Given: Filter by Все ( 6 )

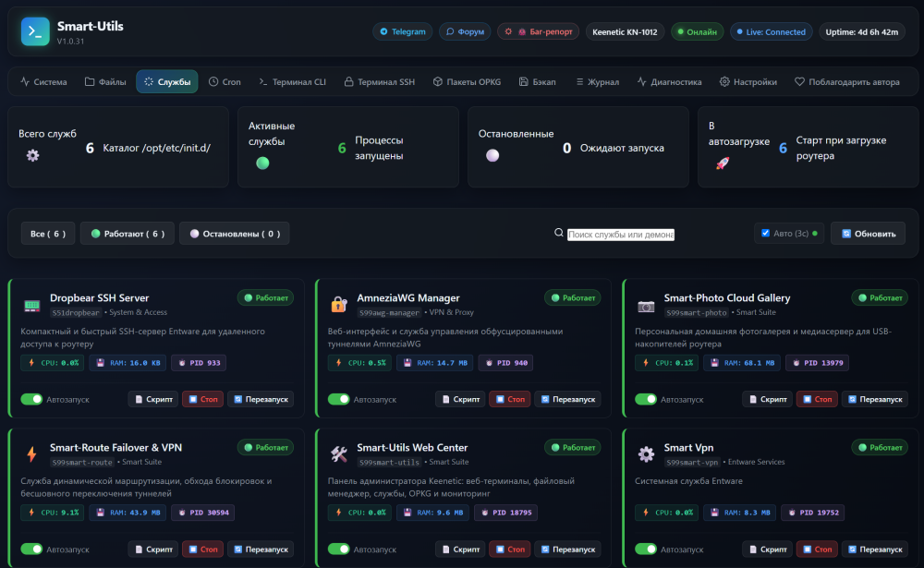Looking at the screenshot, I should tap(48, 234).
